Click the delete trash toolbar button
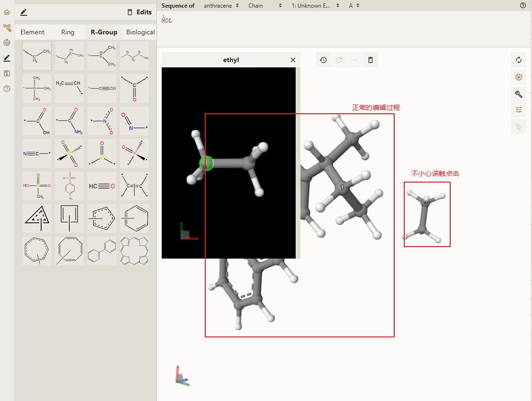532x401 pixels. (x=370, y=60)
